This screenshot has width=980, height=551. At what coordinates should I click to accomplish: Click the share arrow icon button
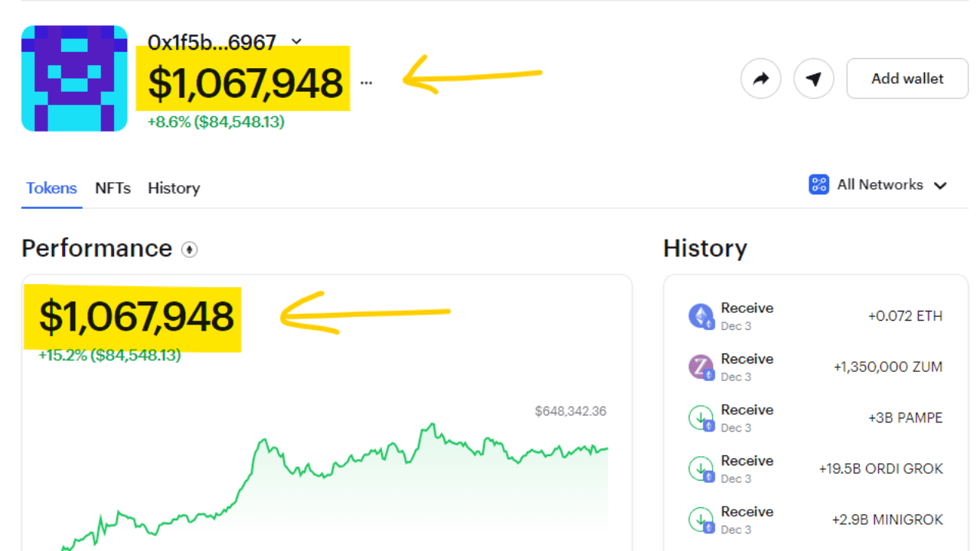point(760,79)
